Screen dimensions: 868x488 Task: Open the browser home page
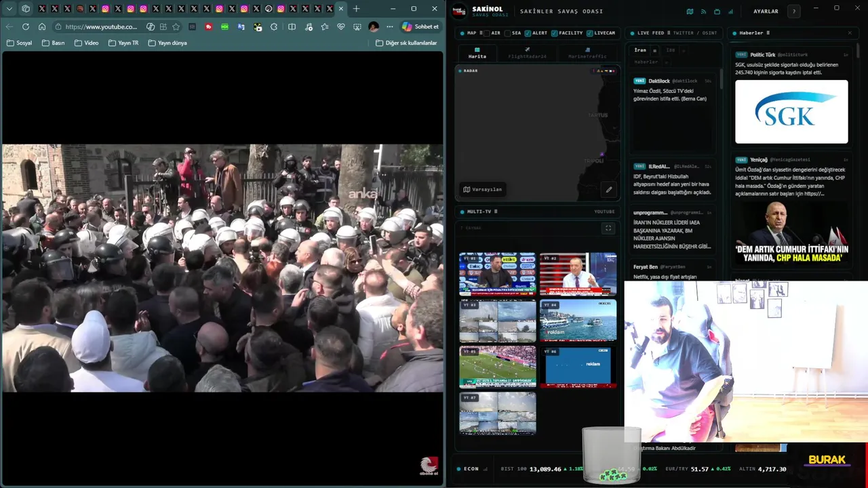(42, 26)
